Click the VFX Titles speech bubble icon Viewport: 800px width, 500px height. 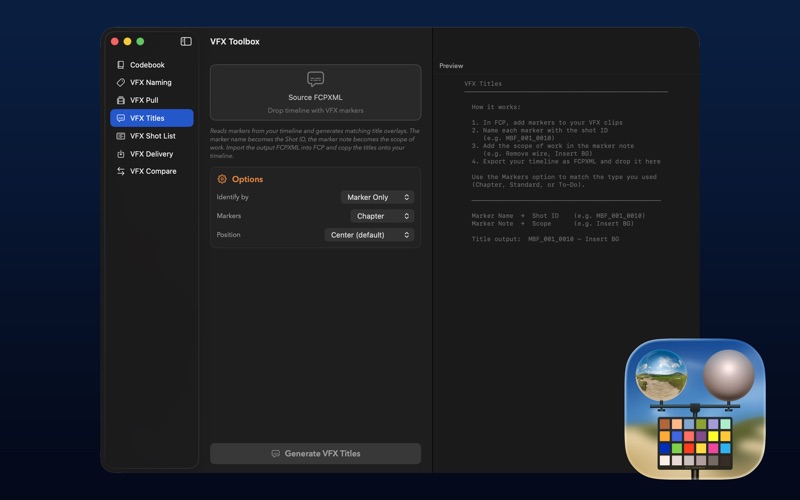pyautogui.click(x=121, y=118)
